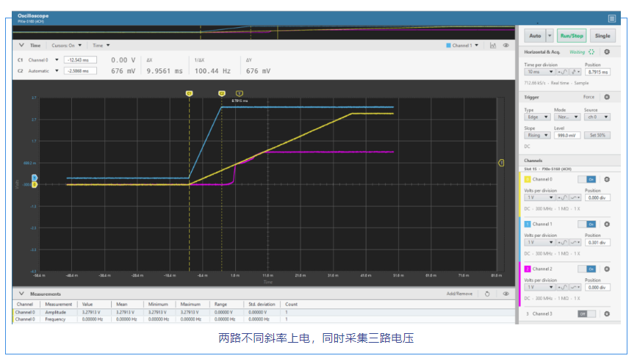This screenshot has width=637, height=364.
Task: Click Channel 2 volts autoscale icon
Action: [x=563, y=287]
